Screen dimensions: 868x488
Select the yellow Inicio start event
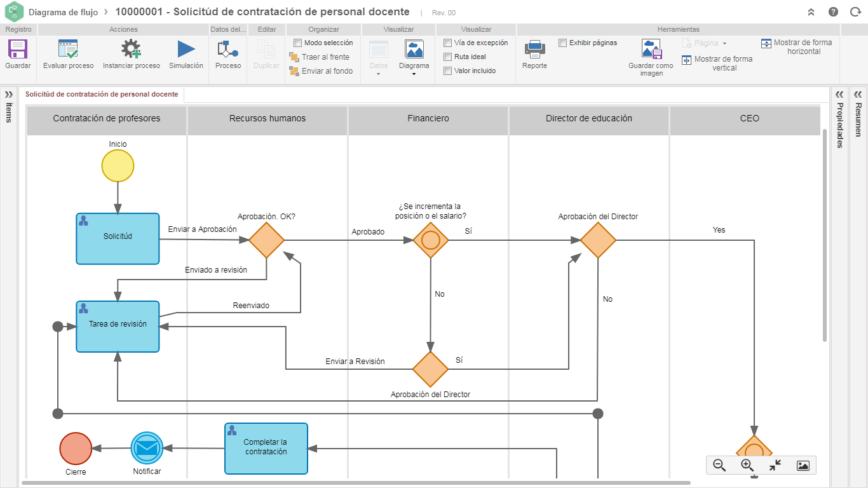click(x=118, y=166)
